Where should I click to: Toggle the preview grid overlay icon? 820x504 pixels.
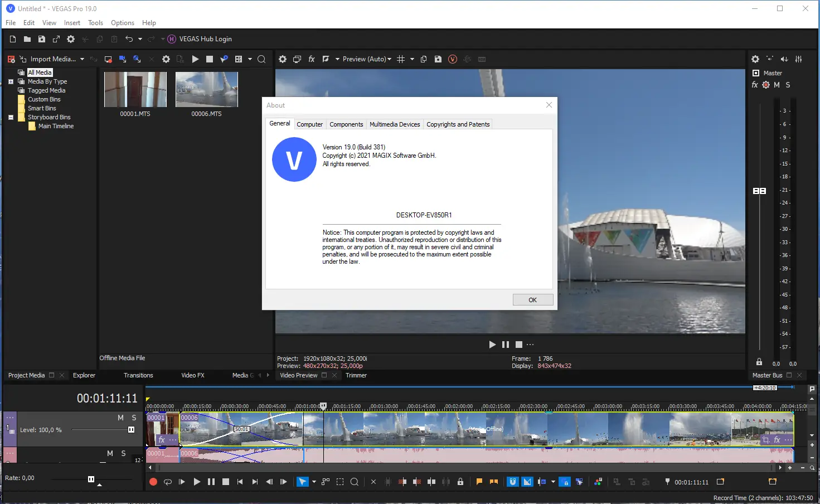coord(401,59)
